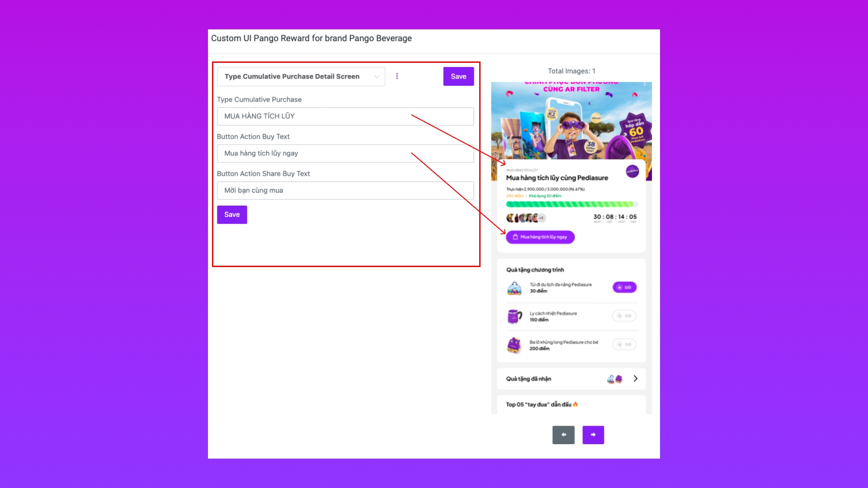Open the three-dot more options menu

[397, 76]
